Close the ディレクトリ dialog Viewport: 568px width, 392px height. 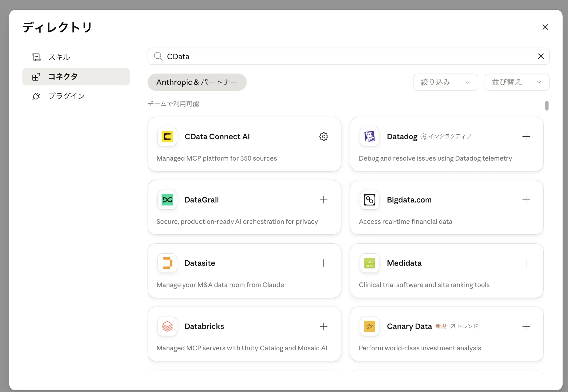coord(545,27)
